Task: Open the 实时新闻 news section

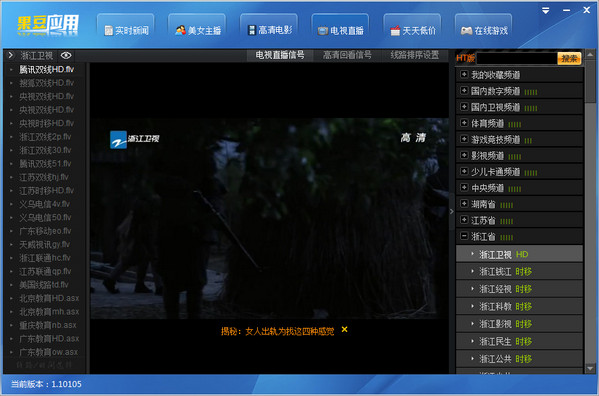Action: [x=126, y=30]
